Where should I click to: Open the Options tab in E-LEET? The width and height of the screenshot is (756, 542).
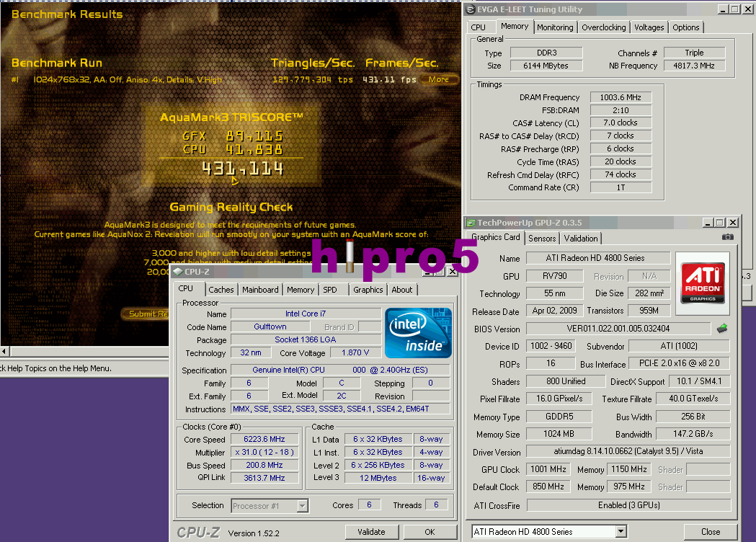tap(685, 27)
